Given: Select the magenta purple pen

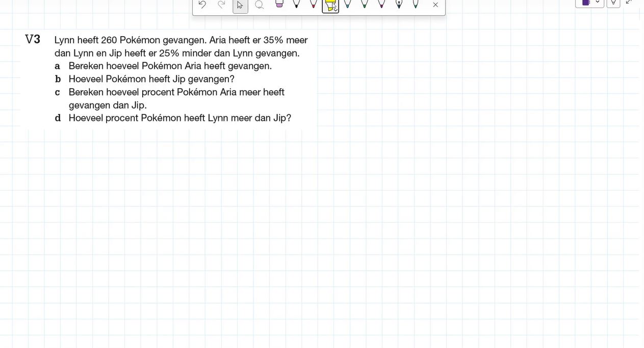Looking at the screenshot, I should pos(381,4).
